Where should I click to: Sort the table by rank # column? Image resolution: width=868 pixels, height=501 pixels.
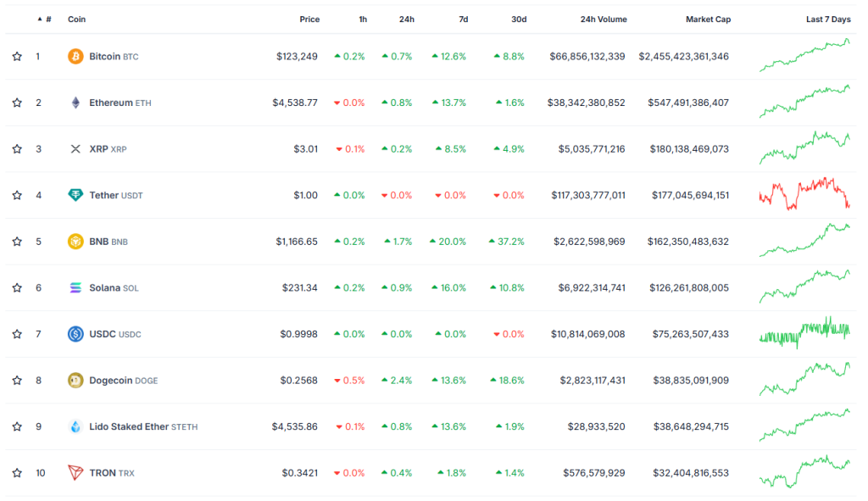click(47, 19)
